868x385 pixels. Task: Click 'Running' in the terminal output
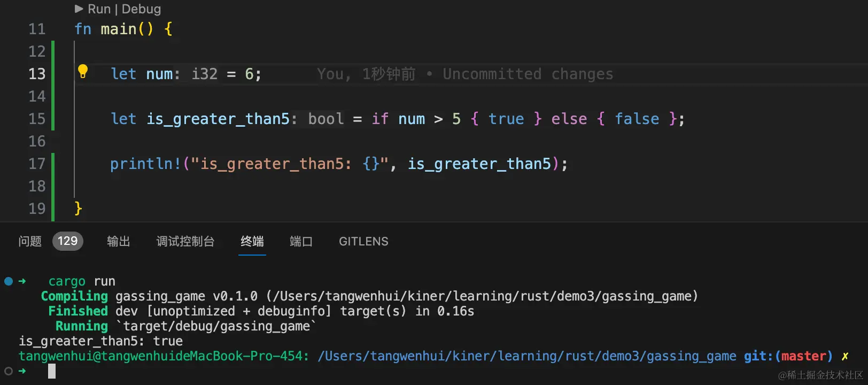pyautogui.click(x=82, y=326)
